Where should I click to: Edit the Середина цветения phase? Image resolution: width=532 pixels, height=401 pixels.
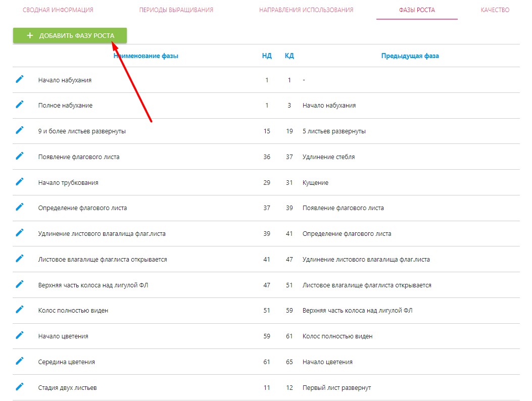coord(20,361)
